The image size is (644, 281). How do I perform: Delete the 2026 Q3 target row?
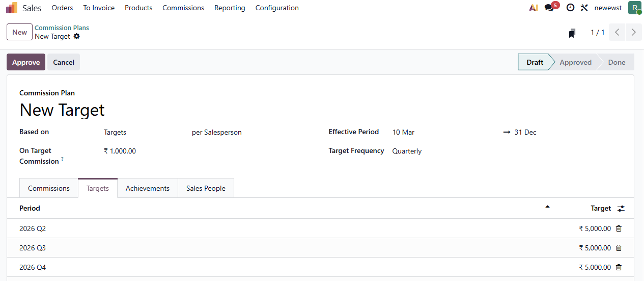click(x=619, y=248)
